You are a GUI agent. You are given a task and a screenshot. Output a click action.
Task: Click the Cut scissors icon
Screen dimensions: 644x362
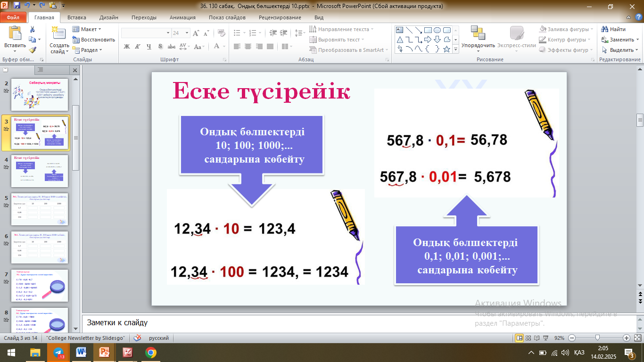pos(32,29)
